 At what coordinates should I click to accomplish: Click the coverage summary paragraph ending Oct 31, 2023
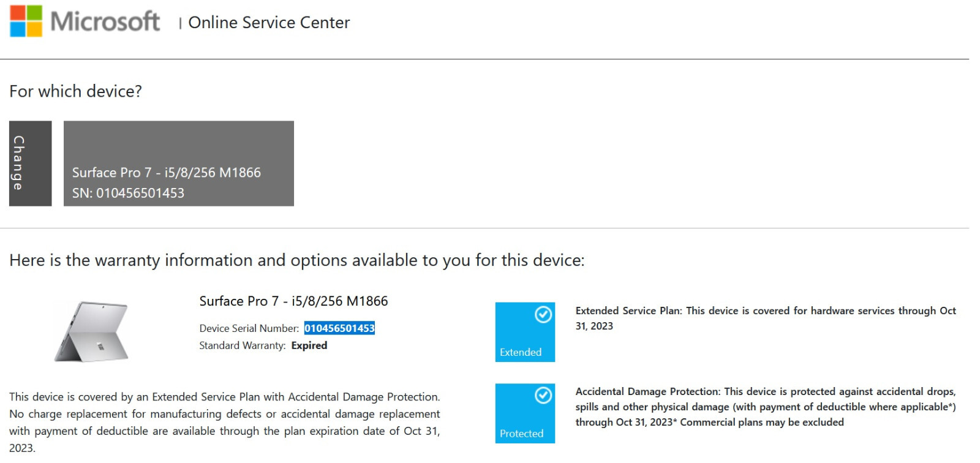225,423
